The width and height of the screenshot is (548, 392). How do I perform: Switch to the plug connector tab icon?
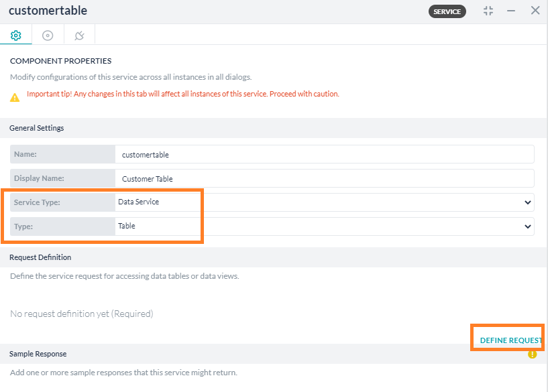coord(78,34)
